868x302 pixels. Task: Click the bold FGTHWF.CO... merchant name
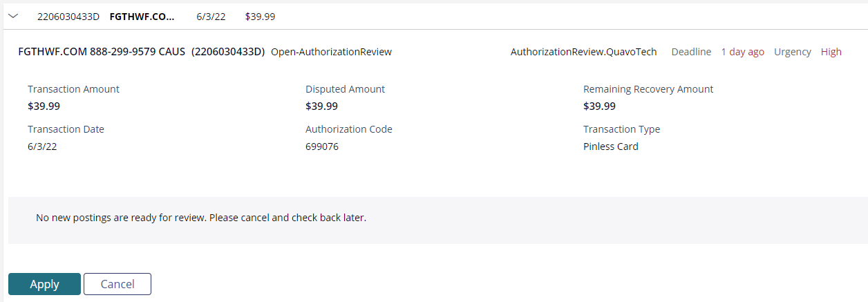coord(142,16)
